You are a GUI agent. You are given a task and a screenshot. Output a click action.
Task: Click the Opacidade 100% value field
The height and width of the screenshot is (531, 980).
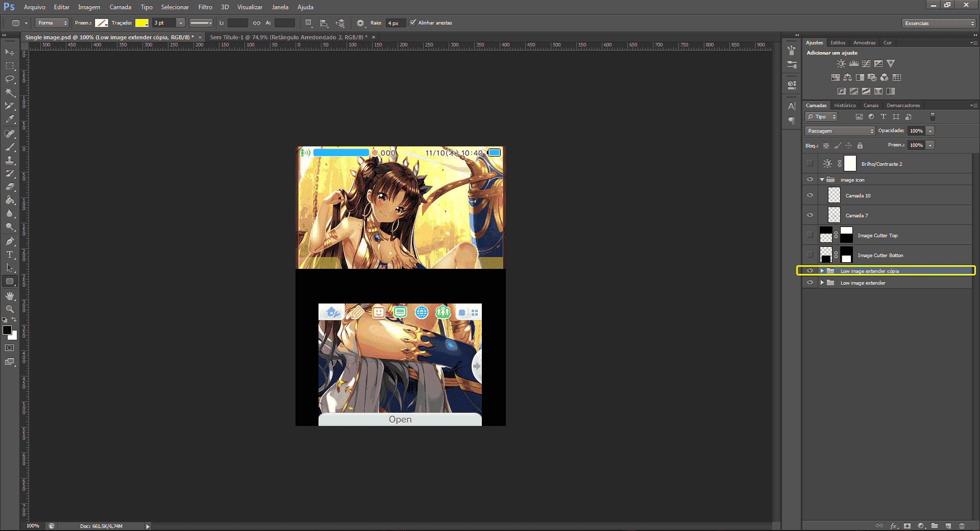click(917, 131)
